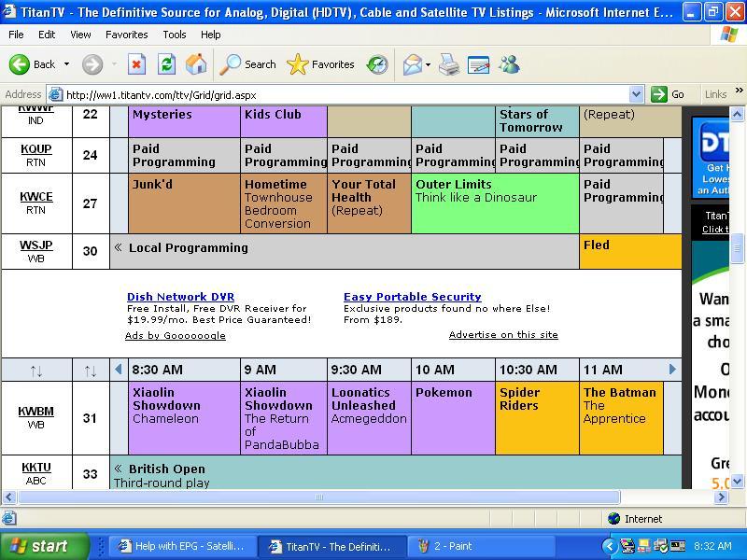Click the Stop icon in toolbar
747x560 pixels.
pos(136,64)
